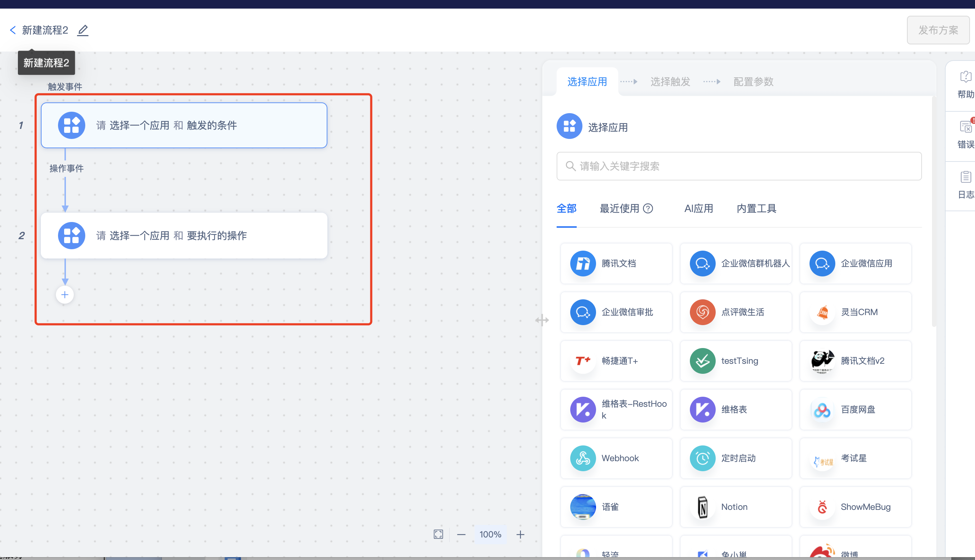Switch to the 配置参数 step tab
Viewport: 975px width, 560px height.
753,82
